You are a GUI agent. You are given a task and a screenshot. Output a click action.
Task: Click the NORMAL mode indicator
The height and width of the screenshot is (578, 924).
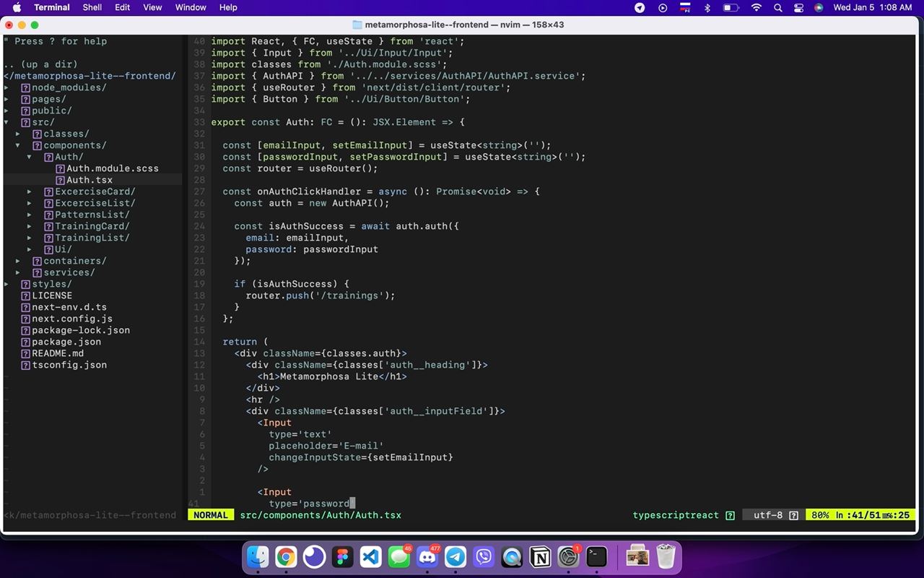(x=211, y=515)
